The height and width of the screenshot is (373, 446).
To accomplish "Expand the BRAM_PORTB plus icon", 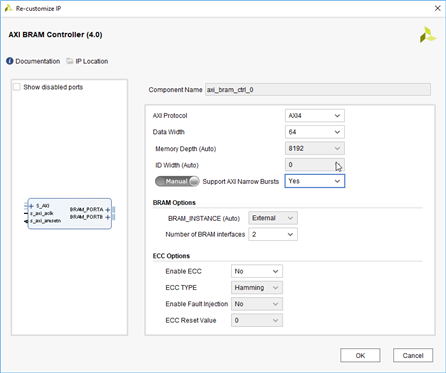I will [107, 217].
